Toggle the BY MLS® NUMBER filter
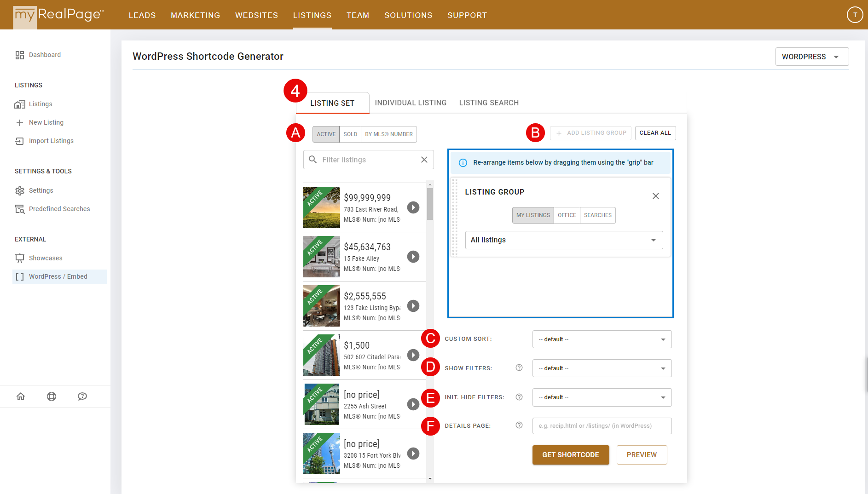868x494 pixels. coord(389,134)
